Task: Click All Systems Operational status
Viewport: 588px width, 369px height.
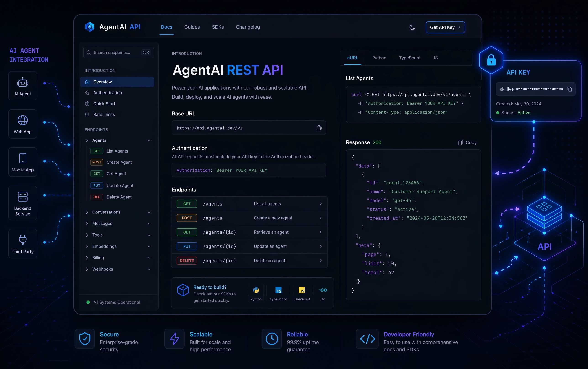Action: [x=113, y=302]
